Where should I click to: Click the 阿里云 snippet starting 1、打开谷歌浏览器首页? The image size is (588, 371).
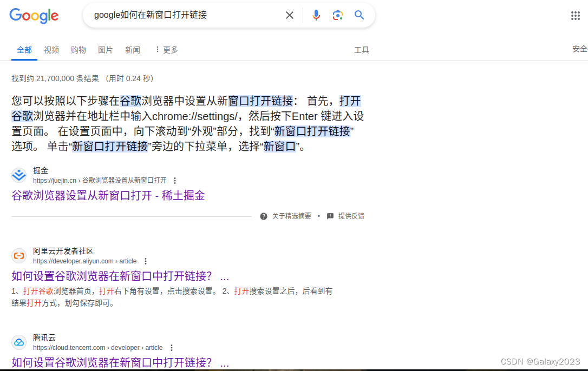172,297
